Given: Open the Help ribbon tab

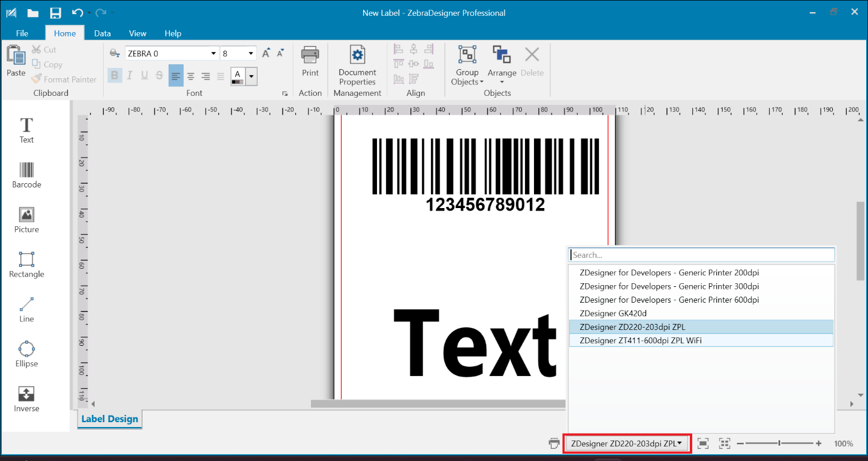Looking at the screenshot, I should point(173,33).
